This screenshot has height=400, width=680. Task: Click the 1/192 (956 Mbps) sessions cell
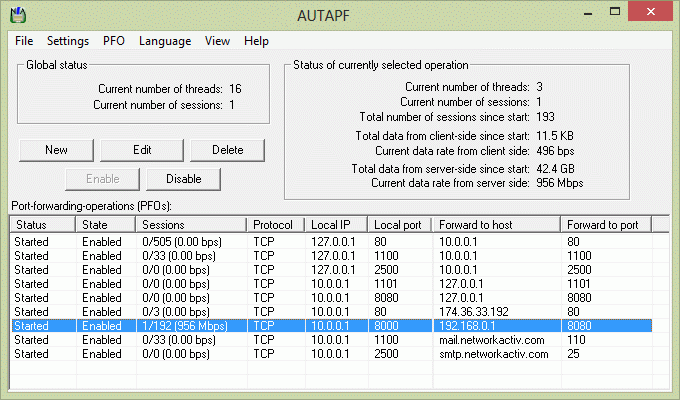tap(191, 326)
